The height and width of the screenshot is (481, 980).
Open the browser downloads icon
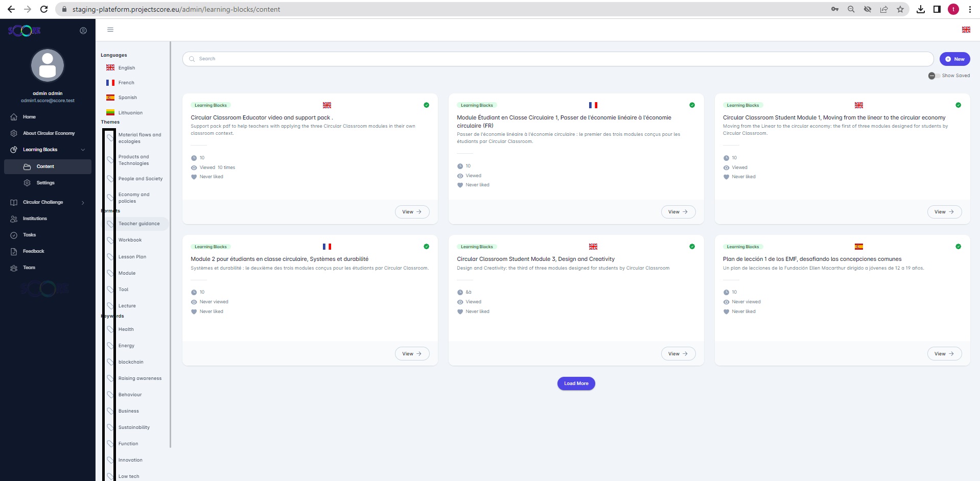[920, 9]
